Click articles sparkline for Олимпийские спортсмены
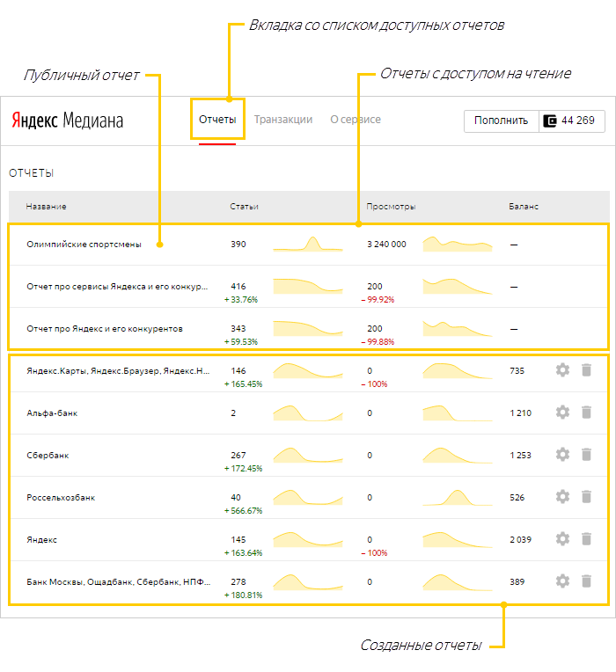616x672 pixels. pyautogui.click(x=308, y=244)
